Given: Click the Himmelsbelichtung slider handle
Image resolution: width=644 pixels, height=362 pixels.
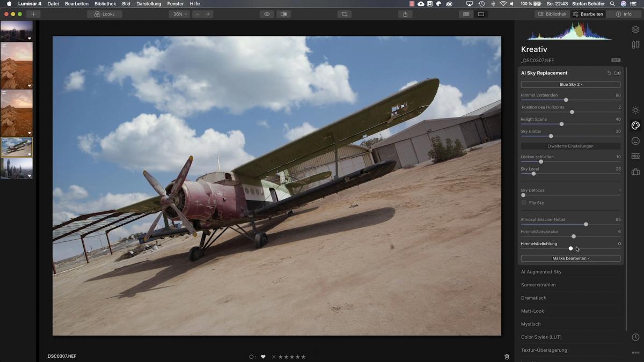Looking at the screenshot, I should point(570,248).
